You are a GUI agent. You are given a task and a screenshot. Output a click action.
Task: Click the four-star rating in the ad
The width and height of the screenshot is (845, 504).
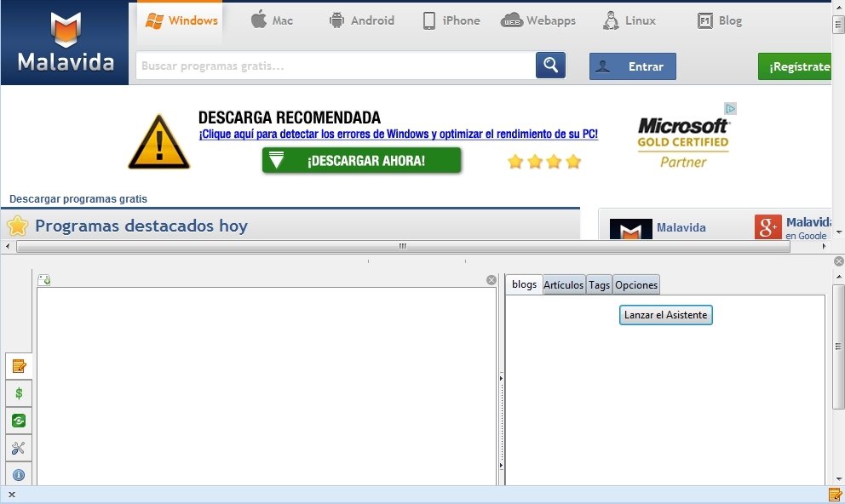coord(544,162)
